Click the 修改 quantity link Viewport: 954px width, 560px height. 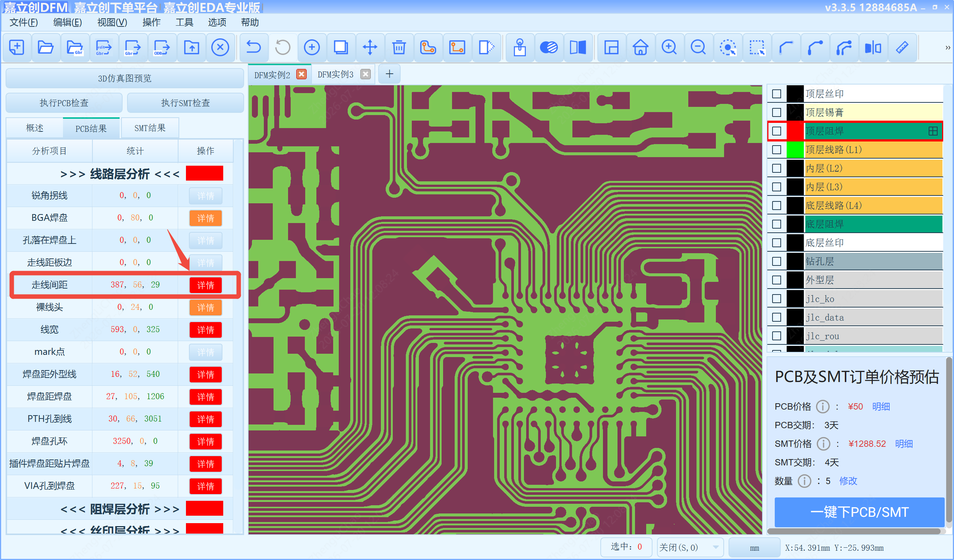(848, 481)
